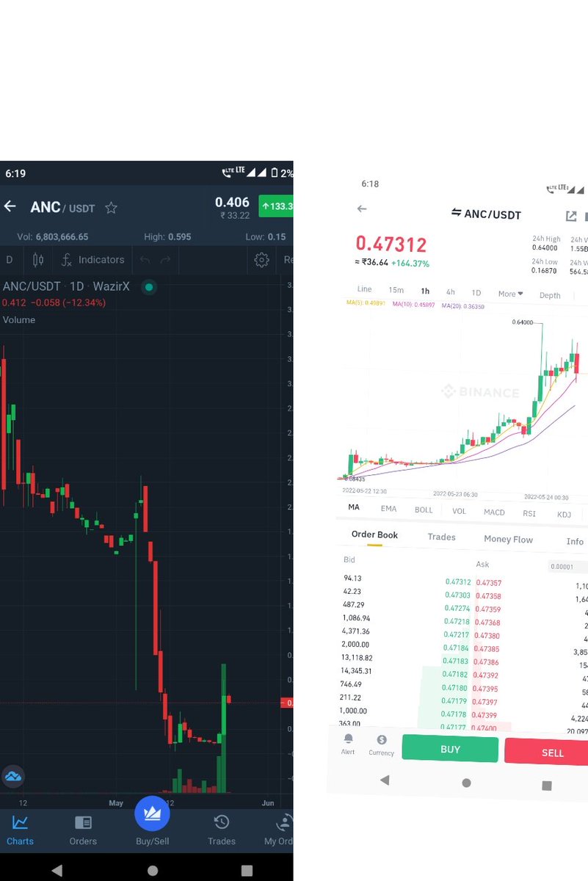This screenshot has width=588, height=881.
Task: Select ask price 0.47357 in Binance order book
Action: point(488,583)
